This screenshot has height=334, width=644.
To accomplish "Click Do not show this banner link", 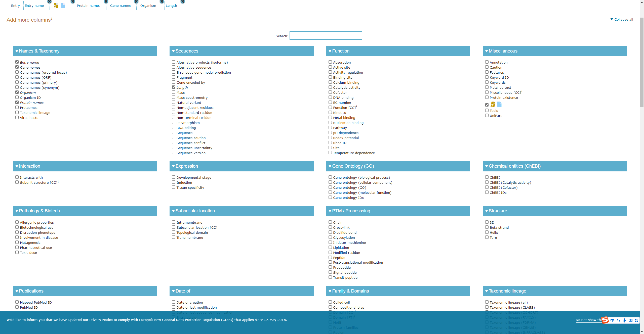I will tap(588, 320).
